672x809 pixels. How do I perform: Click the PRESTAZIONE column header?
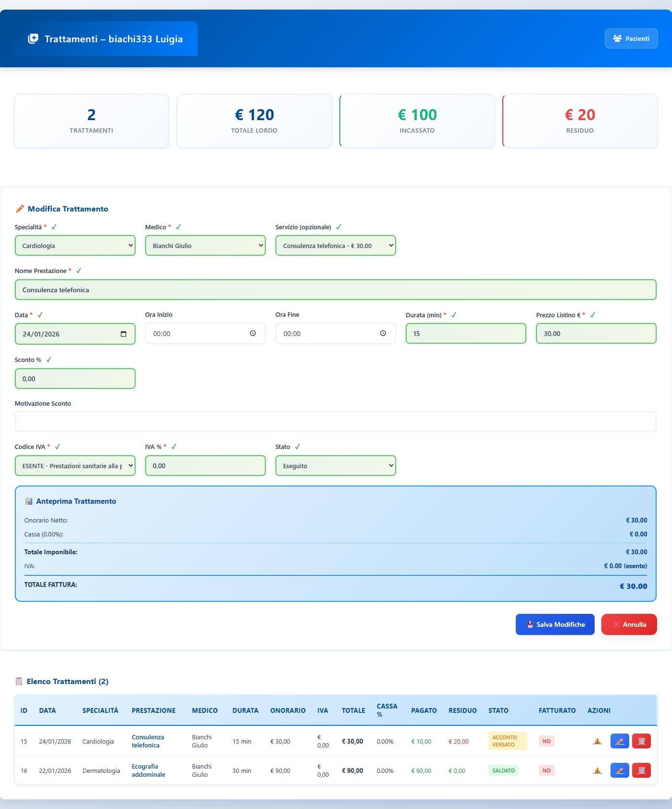point(153,710)
